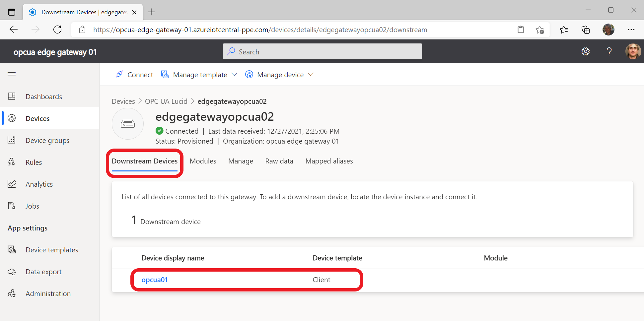Click the edgegatewayopcua02 breadcrumb text

pyautogui.click(x=232, y=101)
